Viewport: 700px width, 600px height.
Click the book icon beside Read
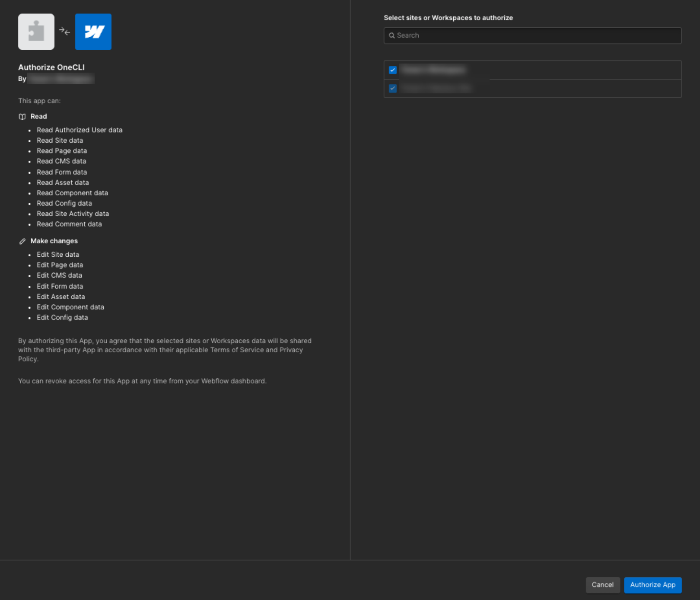click(x=22, y=117)
